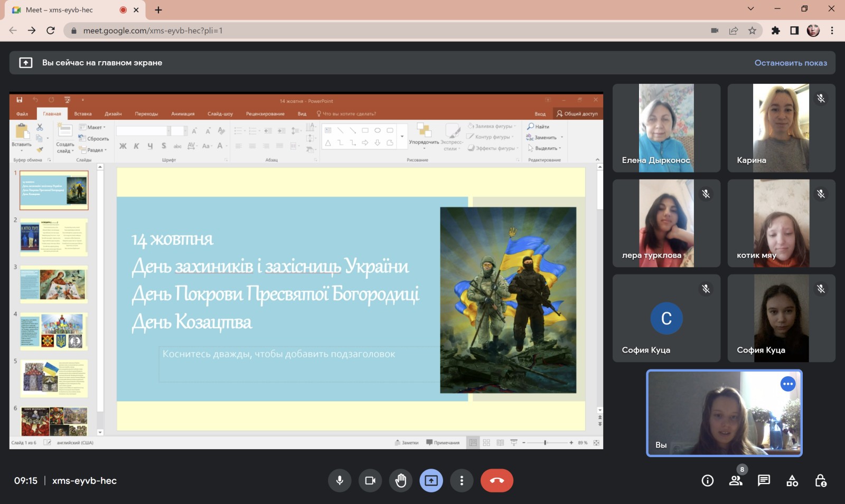The width and height of the screenshot is (845, 504).
Task: Open the font name combo box
Action: click(x=143, y=131)
